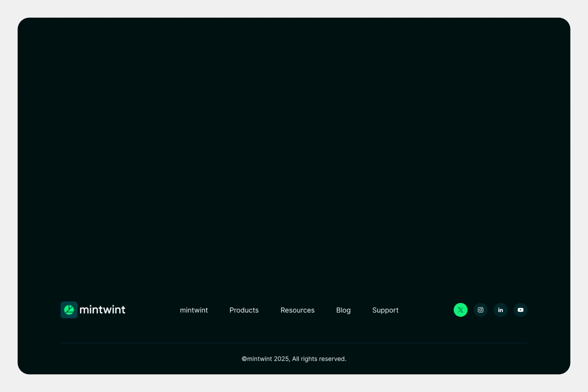Click the Support navigation link
The width and height of the screenshot is (588, 392).
[385, 310]
